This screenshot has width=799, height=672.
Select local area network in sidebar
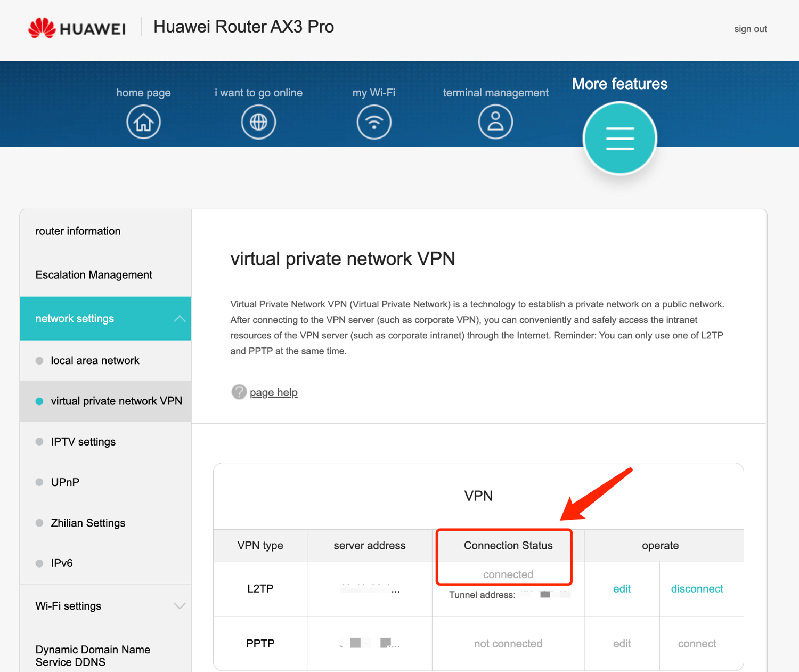pos(95,361)
